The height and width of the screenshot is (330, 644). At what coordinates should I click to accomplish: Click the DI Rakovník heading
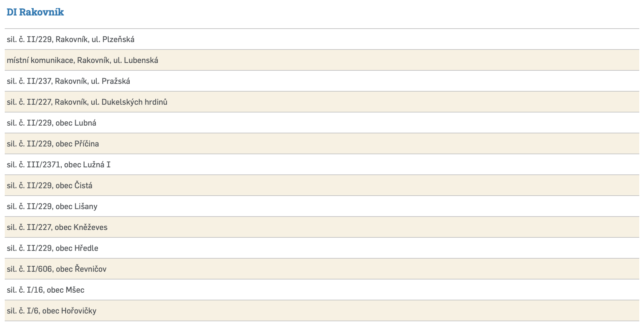point(35,12)
